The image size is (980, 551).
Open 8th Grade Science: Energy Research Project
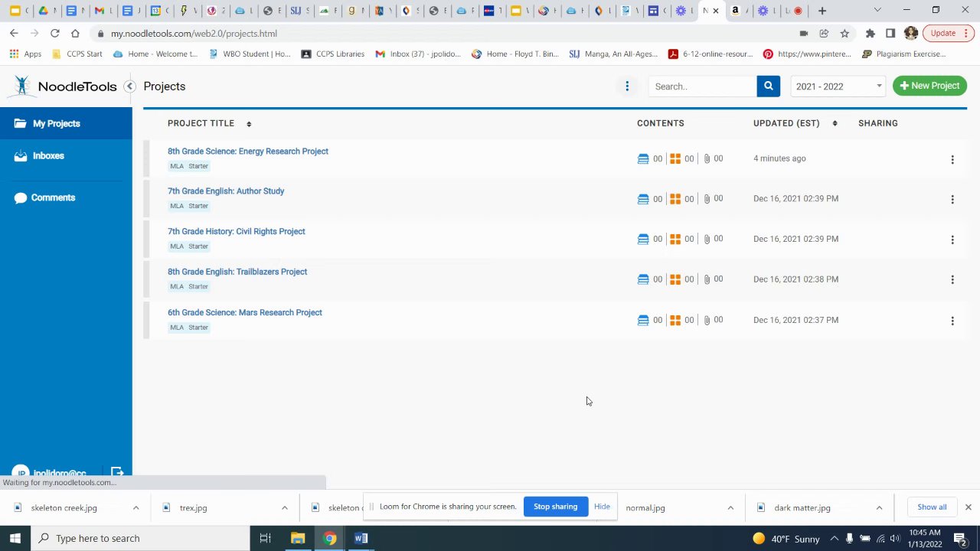[248, 152]
